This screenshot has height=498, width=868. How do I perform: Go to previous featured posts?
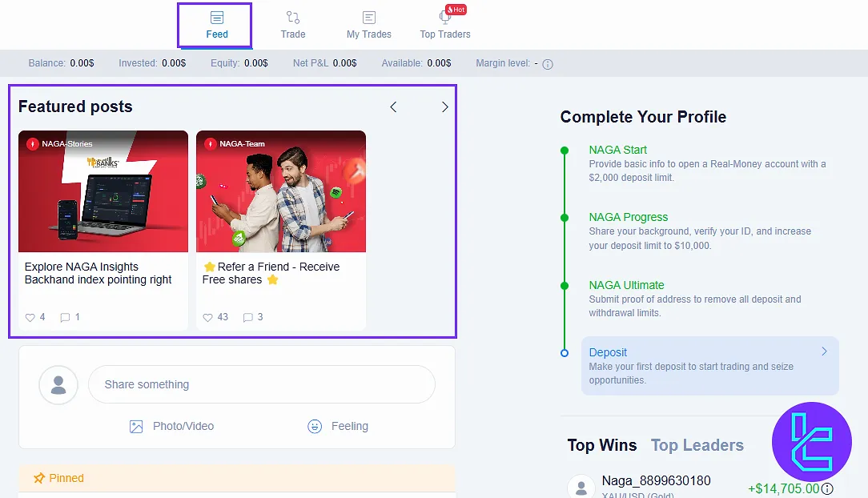(x=393, y=107)
